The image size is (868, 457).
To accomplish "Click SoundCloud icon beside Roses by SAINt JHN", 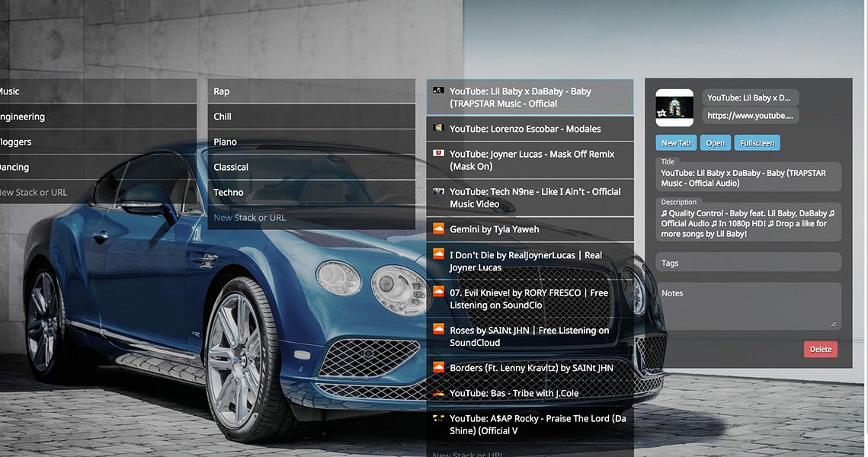I will (x=438, y=329).
